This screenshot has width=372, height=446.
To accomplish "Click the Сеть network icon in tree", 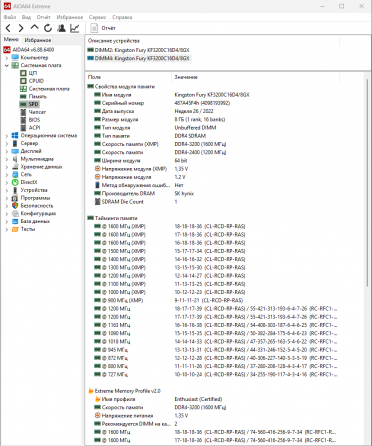I will tap(15, 174).
